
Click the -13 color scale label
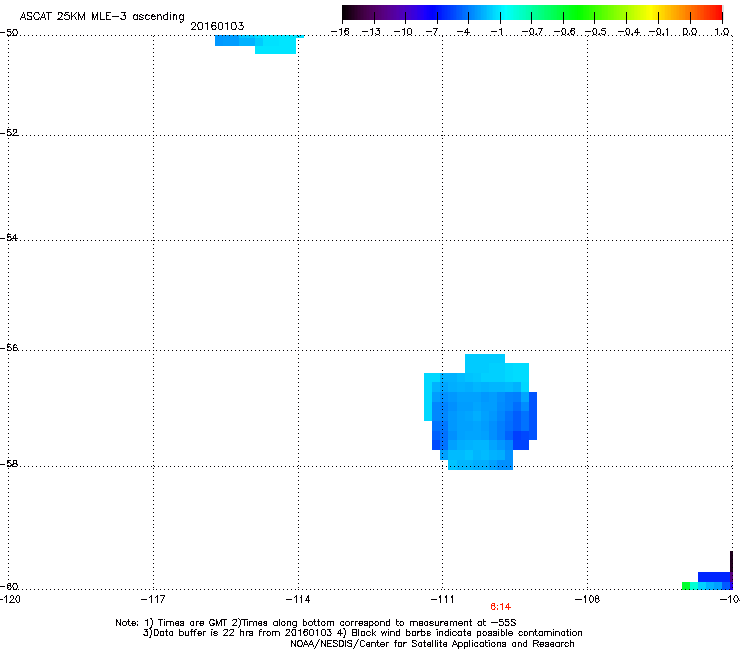tap(371, 32)
